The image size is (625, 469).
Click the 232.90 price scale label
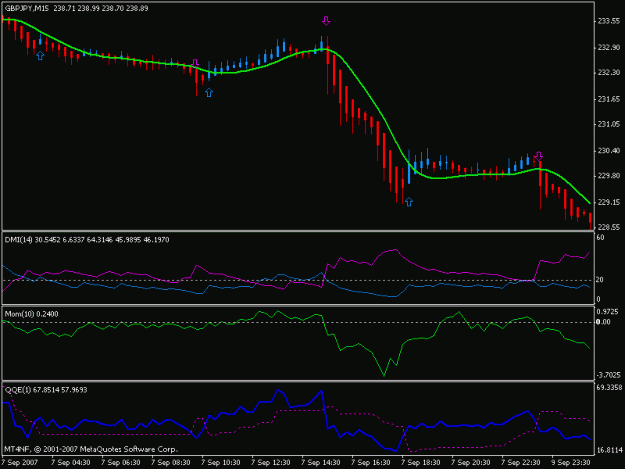pyautogui.click(x=609, y=48)
